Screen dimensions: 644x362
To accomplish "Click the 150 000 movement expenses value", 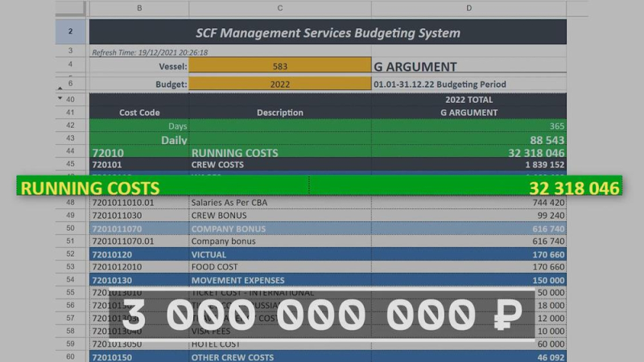I will click(x=548, y=280).
